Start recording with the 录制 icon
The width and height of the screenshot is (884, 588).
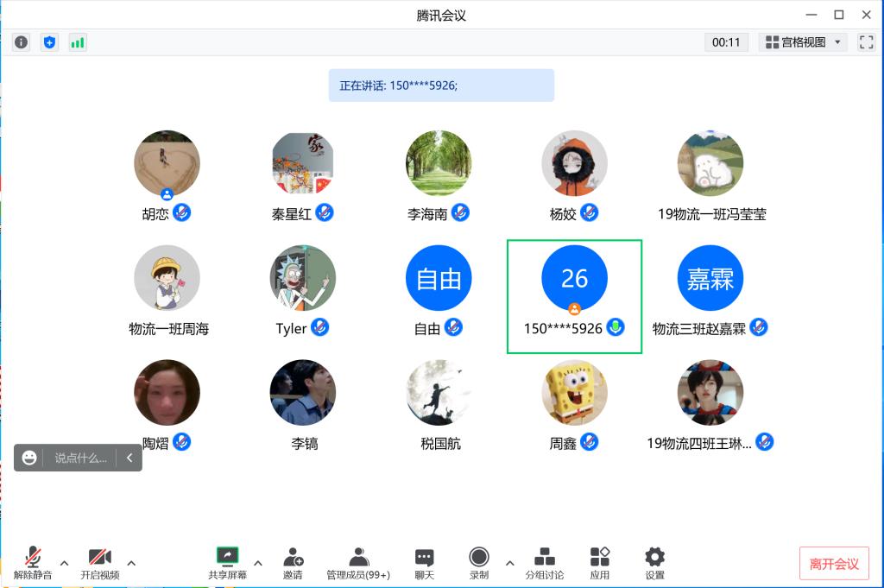click(x=478, y=561)
